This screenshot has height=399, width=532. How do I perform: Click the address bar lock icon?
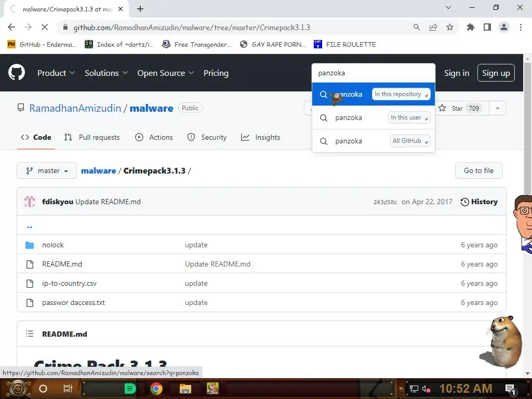[65, 28]
